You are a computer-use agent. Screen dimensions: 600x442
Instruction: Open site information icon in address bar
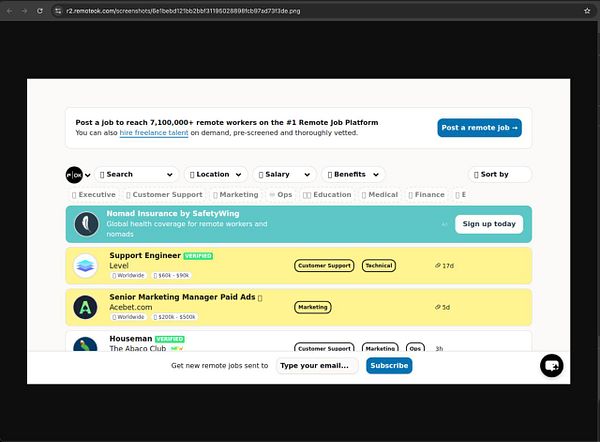58,11
